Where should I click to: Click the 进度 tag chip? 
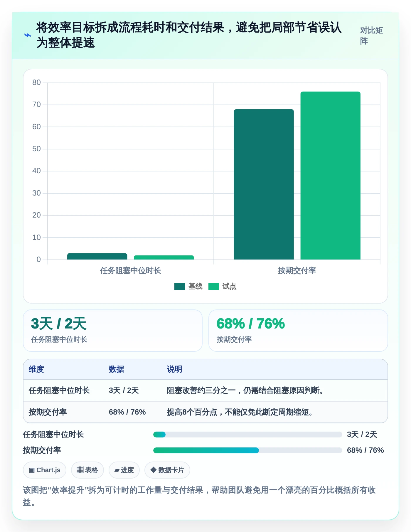click(124, 470)
